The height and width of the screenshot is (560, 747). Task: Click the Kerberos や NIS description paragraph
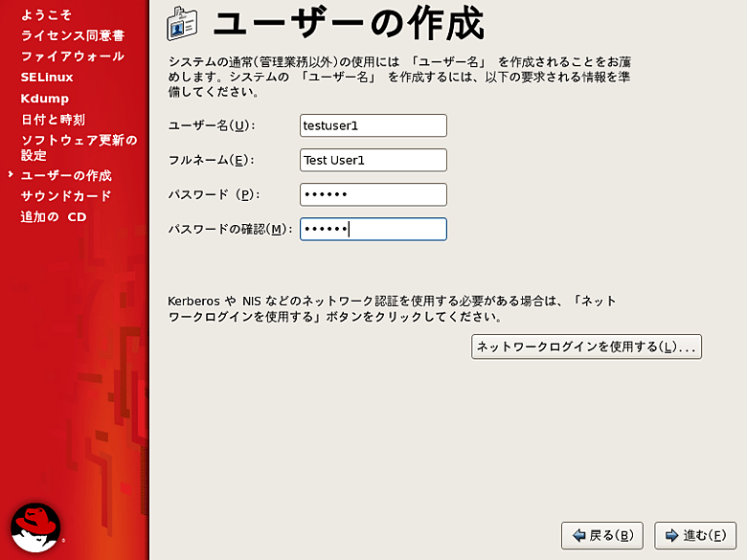click(x=392, y=308)
